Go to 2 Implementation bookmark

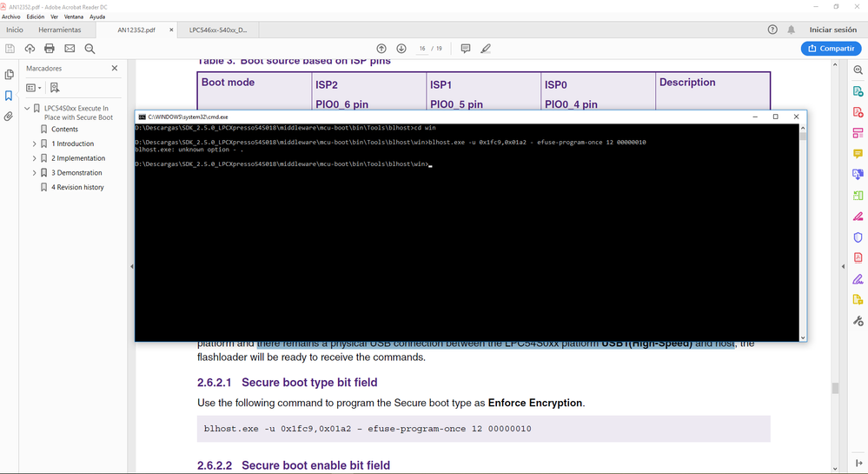pyautogui.click(x=78, y=158)
